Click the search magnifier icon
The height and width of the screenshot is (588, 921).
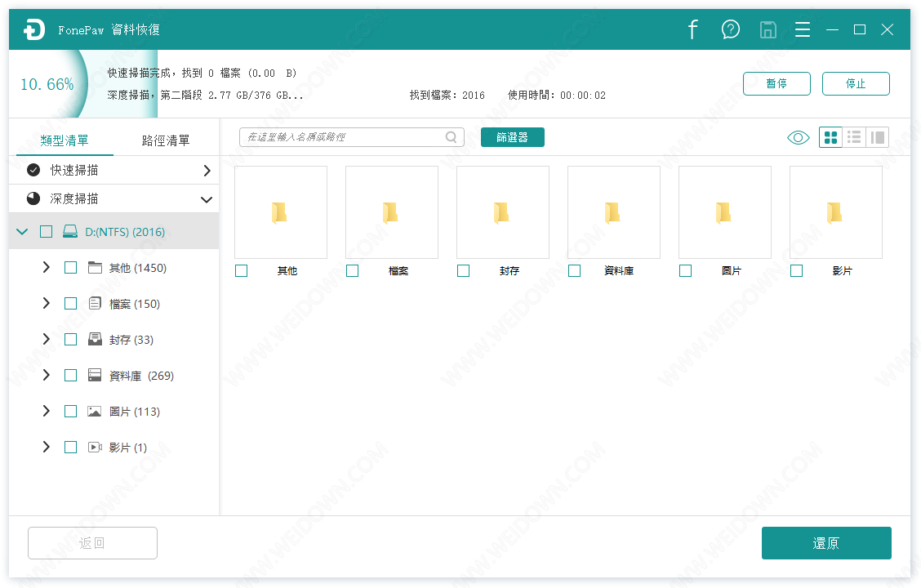[x=451, y=137]
